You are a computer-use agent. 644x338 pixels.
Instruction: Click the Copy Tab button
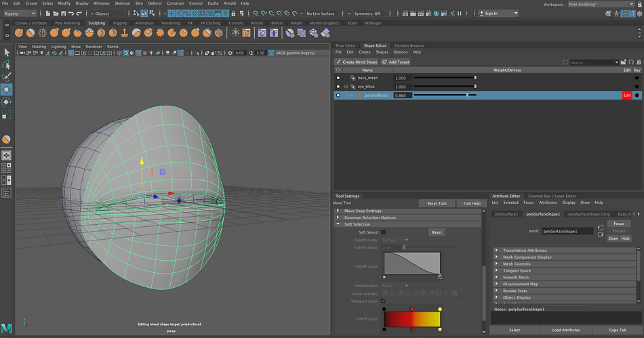click(618, 330)
